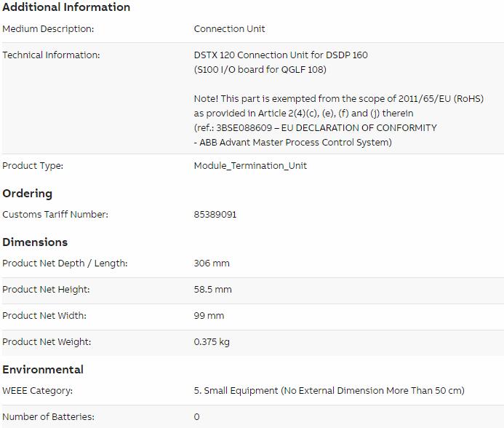Click the Medium Description label
504x428 pixels.
pos(48,29)
